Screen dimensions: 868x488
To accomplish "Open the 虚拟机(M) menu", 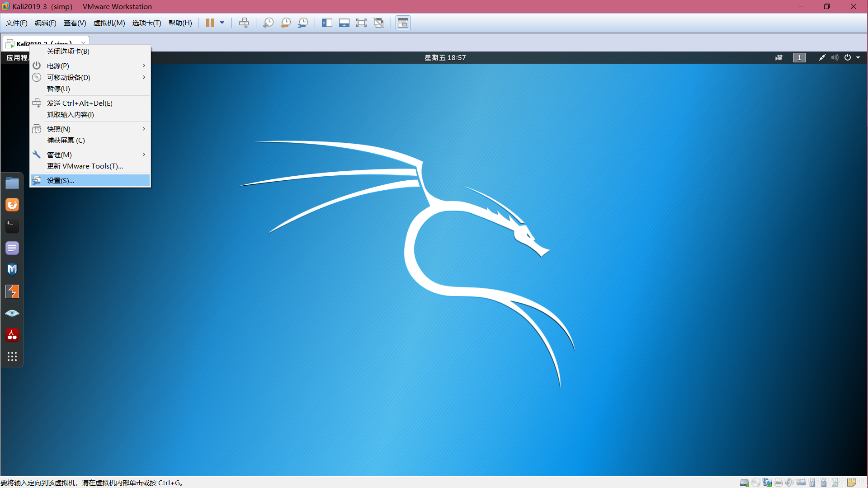I will pos(109,23).
